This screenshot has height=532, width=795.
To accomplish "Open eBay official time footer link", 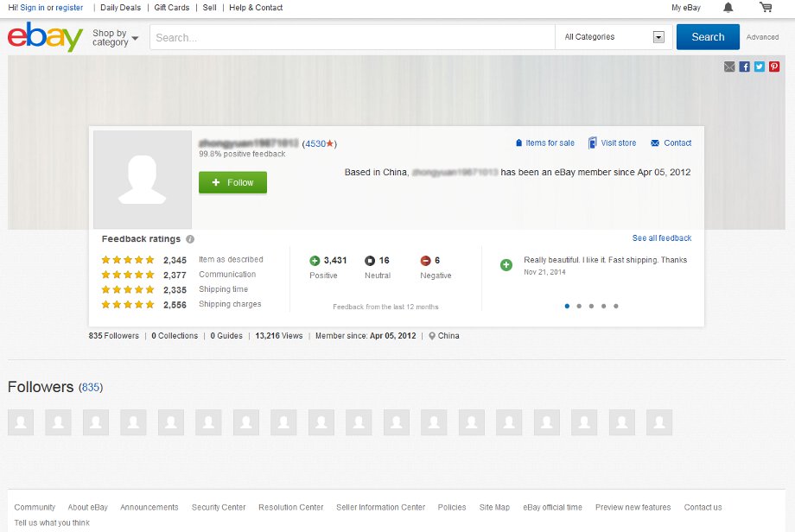I will (553, 507).
